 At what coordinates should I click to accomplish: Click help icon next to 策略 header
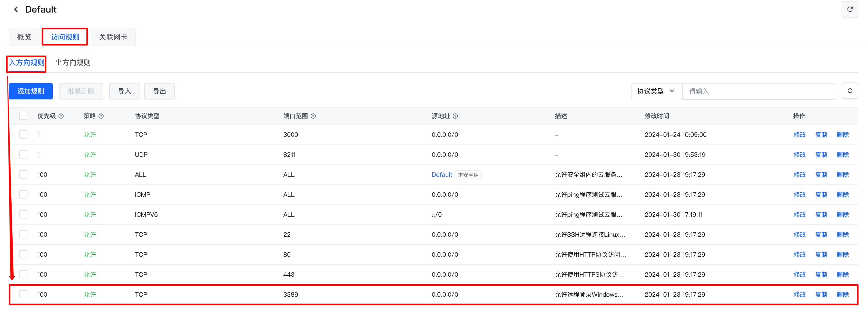tap(101, 116)
